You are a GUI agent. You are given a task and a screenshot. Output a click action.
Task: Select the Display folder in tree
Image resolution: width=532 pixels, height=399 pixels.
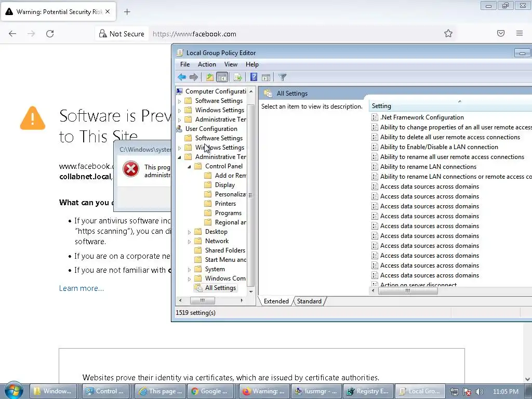tap(224, 185)
